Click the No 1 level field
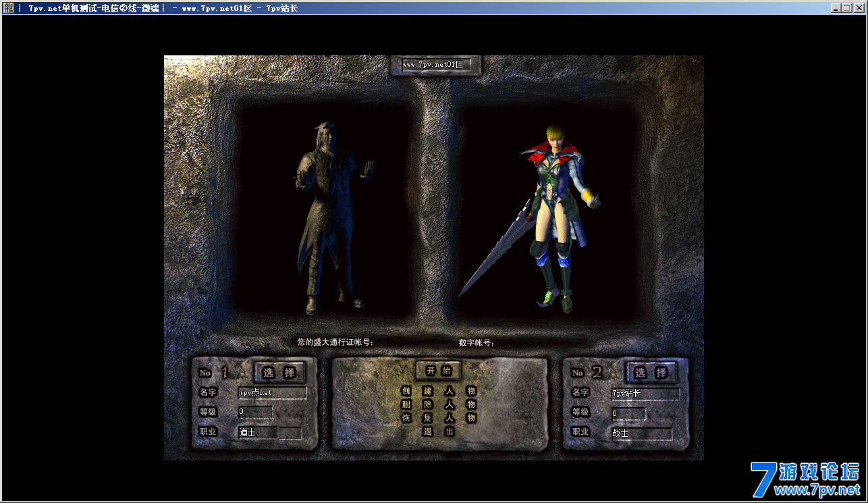The height and width of the screenshot is (503, 868). pyautogui.click(x=255, y=412)
